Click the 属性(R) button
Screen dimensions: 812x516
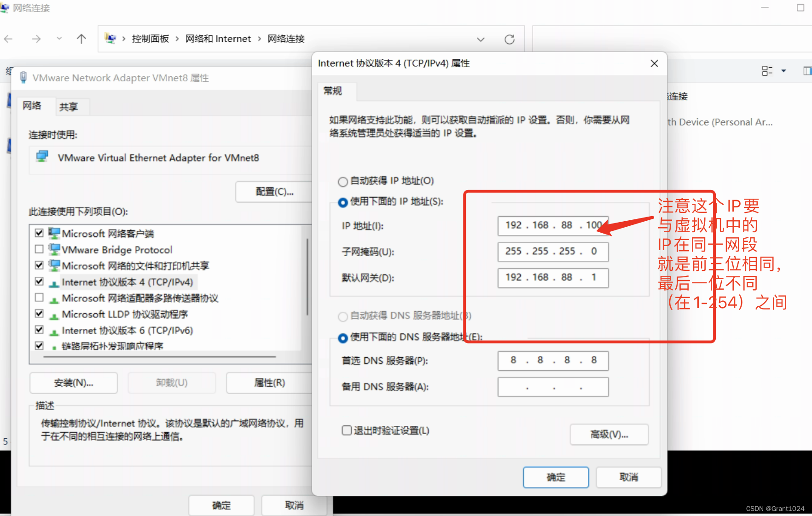tap(270, 383)
